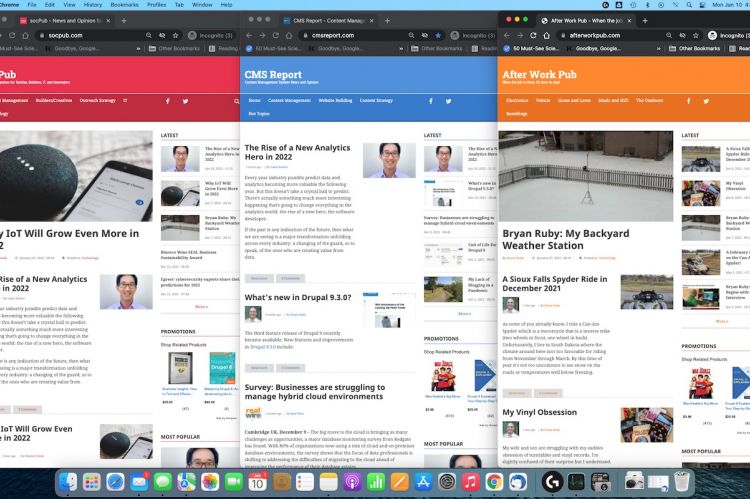750x499 pixels.
Task: Expand bookmarks overflow chevron in CMS Report window
Action: pyautogui.click(x=401, y=48)
